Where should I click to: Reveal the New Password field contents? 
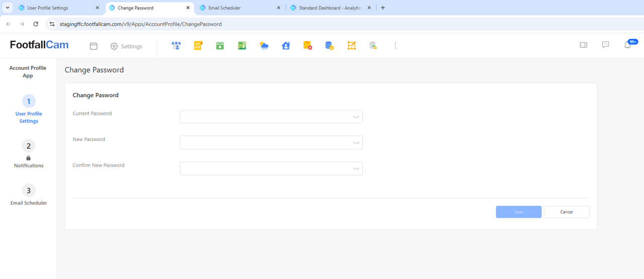coord(356,143)
